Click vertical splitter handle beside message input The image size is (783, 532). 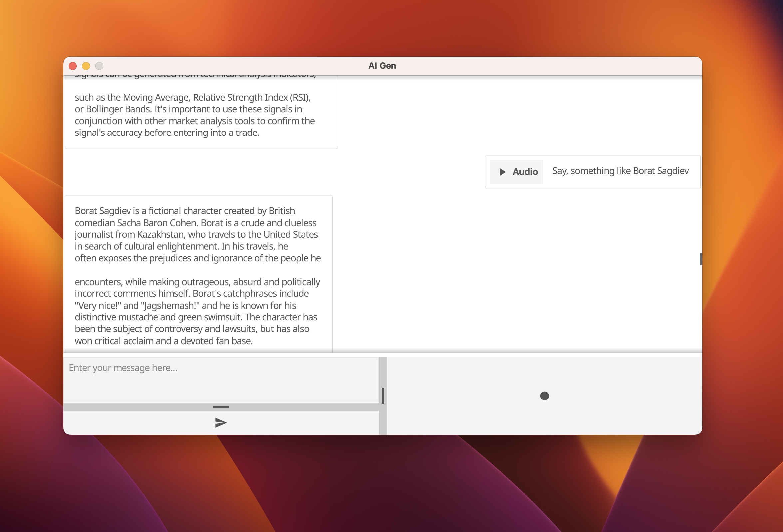383,396
